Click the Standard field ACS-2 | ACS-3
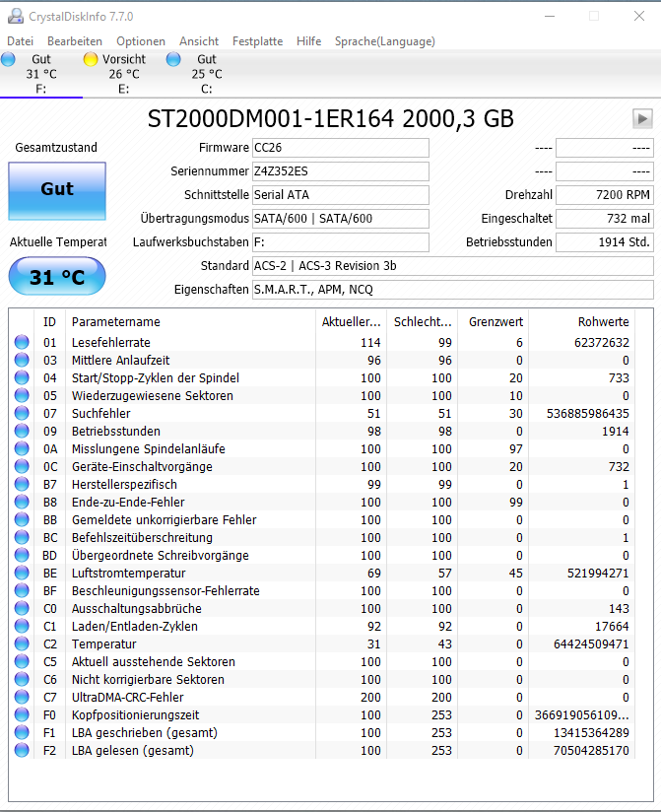This screenshot has height=812, width=661. [x=453, y=266]
